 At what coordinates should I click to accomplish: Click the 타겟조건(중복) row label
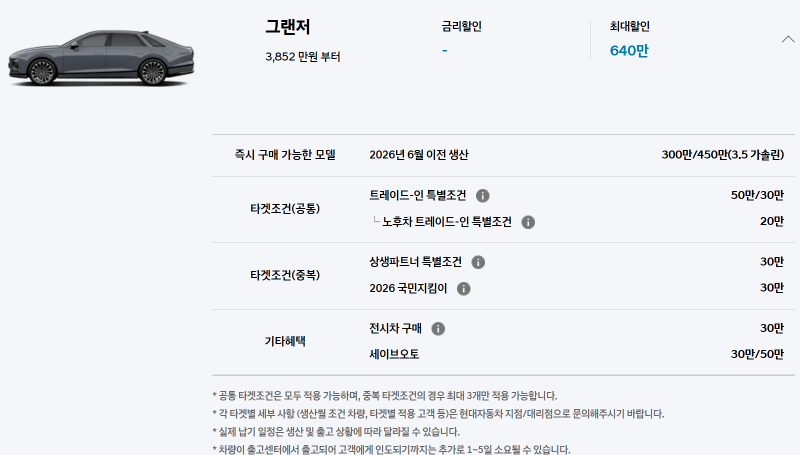pyautogui.click(x=285, y=275)
